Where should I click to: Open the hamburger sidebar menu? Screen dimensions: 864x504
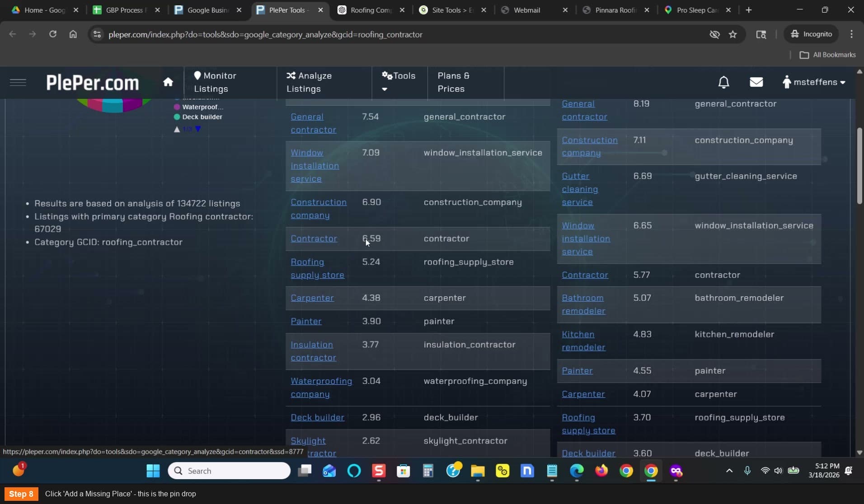coord(18,82)
